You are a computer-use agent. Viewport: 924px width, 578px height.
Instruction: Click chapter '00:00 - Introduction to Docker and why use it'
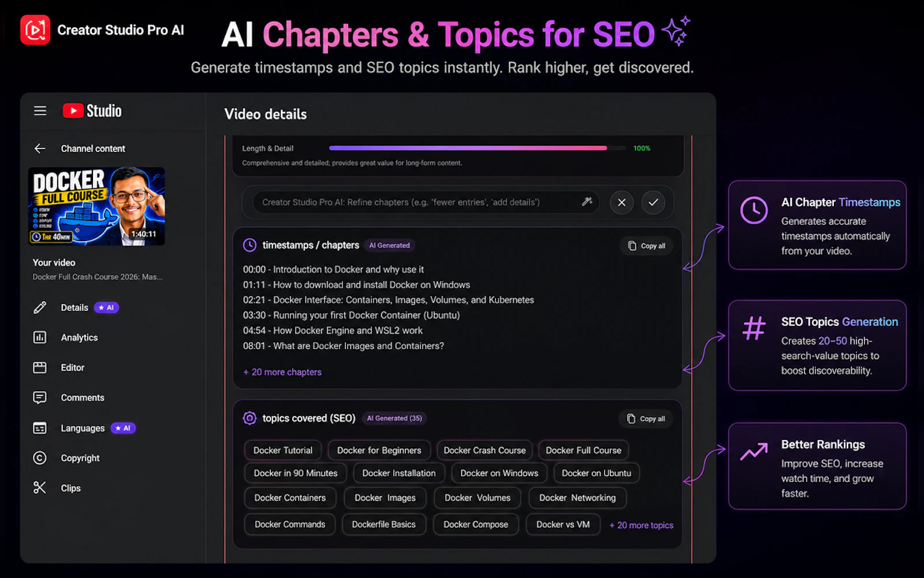coord(333,269)
